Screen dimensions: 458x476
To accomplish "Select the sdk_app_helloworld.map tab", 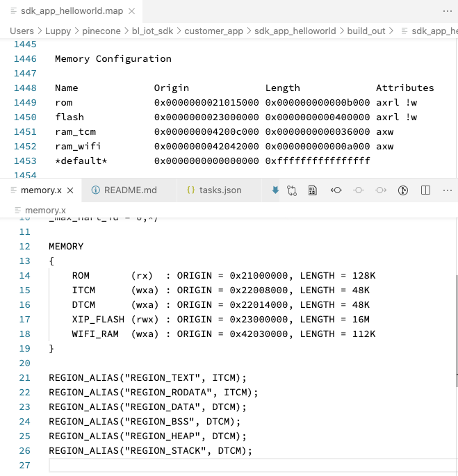I will [67, 12].
